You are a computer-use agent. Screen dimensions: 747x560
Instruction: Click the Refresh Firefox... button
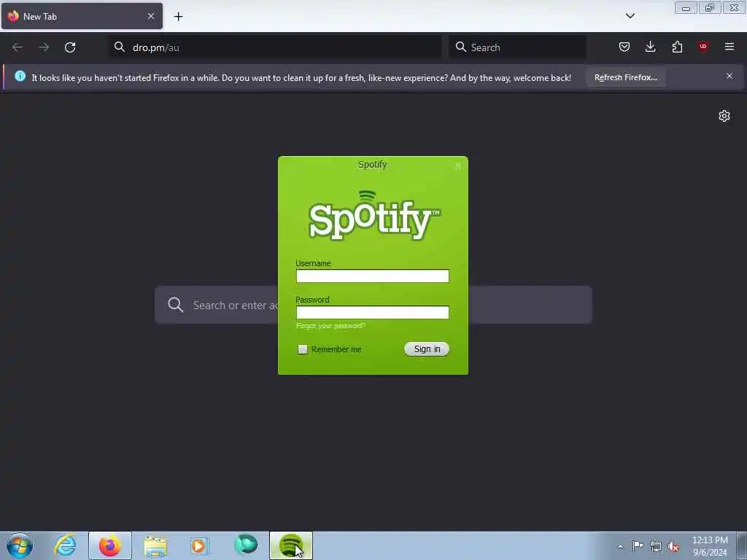pyautogui.click(x=625, y=77)
